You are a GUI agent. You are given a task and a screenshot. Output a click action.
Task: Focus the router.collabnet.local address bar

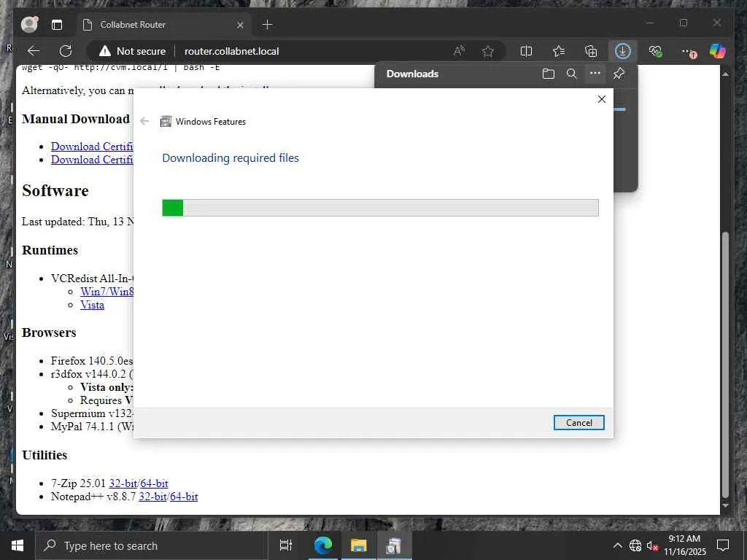click(x=231, y=51)
